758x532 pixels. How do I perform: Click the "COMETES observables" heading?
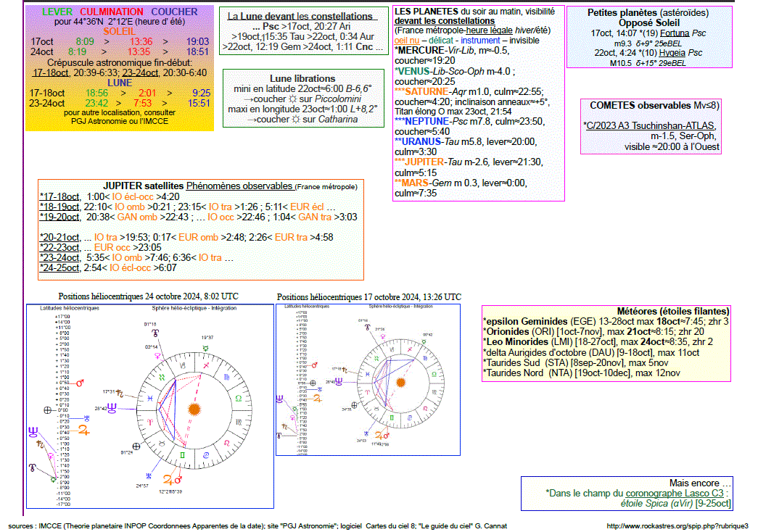pos(640,105)
